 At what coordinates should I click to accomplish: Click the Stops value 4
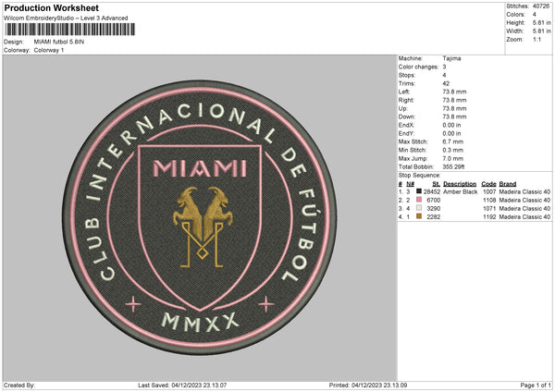[x=444, y=75]
